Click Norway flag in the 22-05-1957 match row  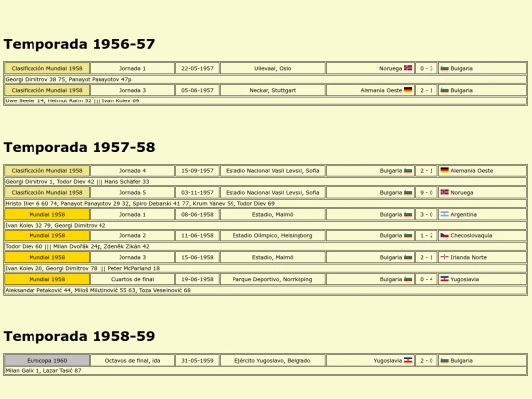[x=408, y=68]
